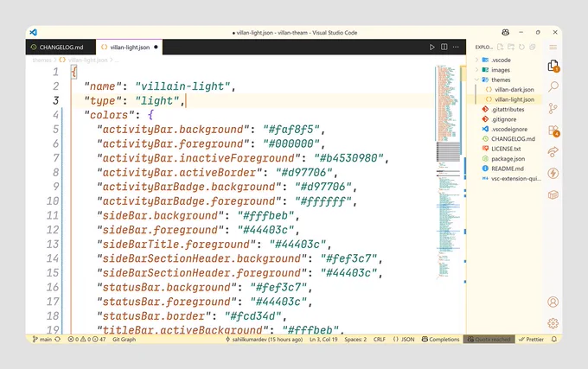588x369 pixels.
Task: Open the Live Share arrow icon
Action: click(x=553, y=152)
